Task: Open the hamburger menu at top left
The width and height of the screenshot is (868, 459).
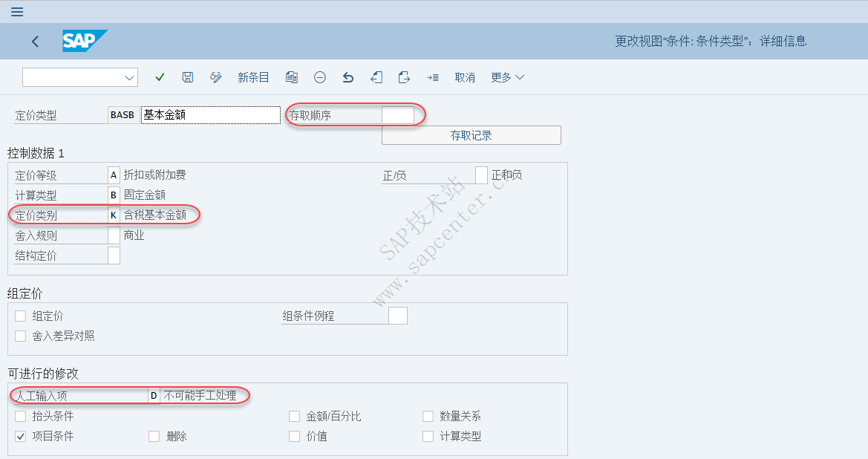Action: [x=16, y=12]
